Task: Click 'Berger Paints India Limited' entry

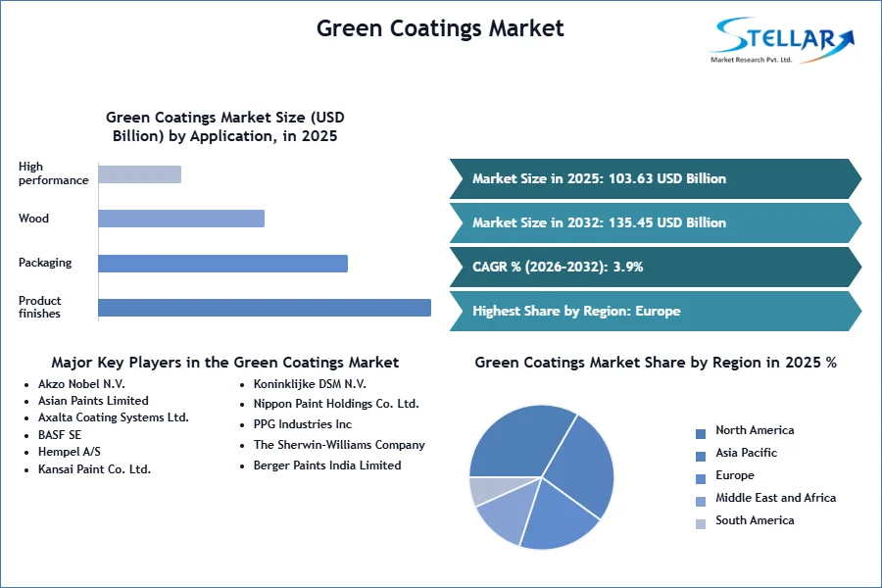Action: pyautogui.click(x=327, y=465)
